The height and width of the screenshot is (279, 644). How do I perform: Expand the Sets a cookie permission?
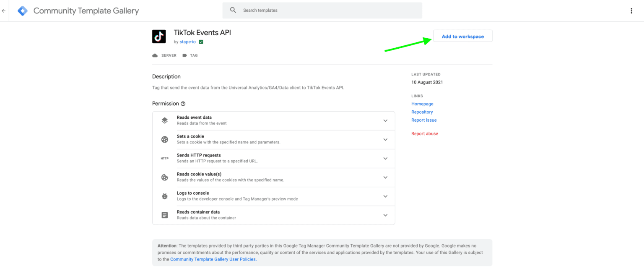coord(385,140)
